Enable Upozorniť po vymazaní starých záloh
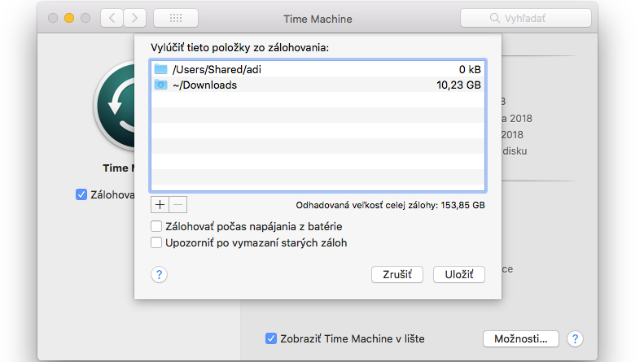644x362 pixels. [x=156, y=242]
